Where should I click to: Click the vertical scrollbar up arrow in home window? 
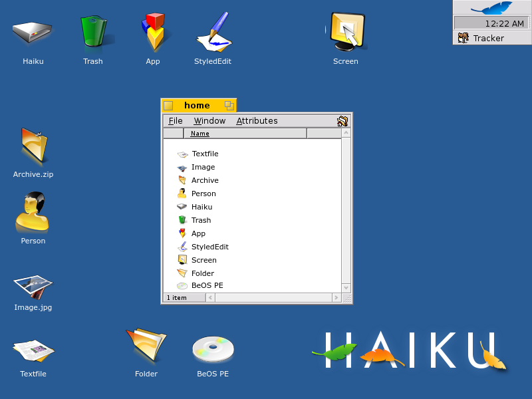click(346, 132)
